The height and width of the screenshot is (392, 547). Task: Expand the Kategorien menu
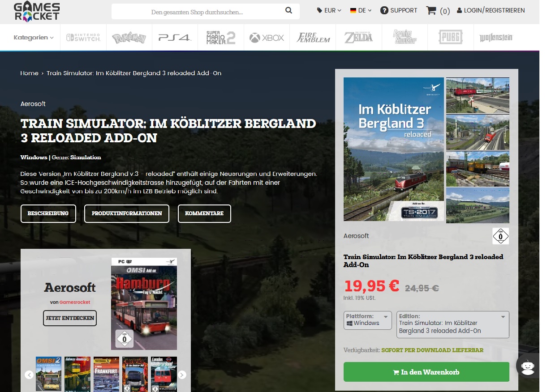pyautogui.click(x=34, y=38)
